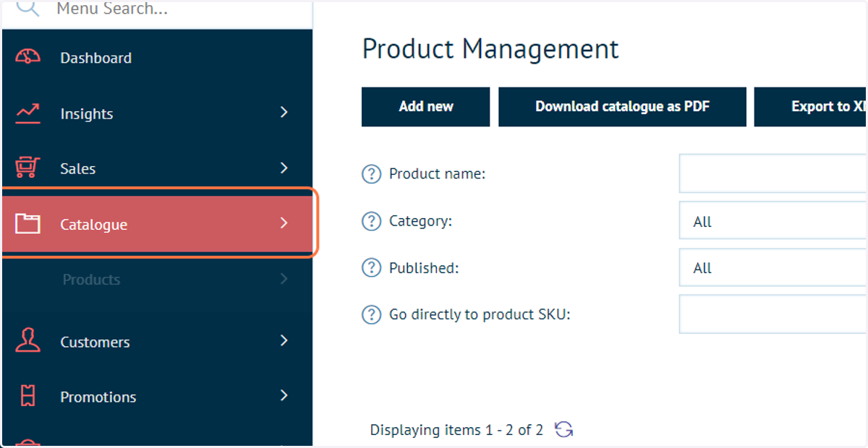Click the Product Management heading
The height and width of the screenshot is (448, 868).
[x=490, y=49]
